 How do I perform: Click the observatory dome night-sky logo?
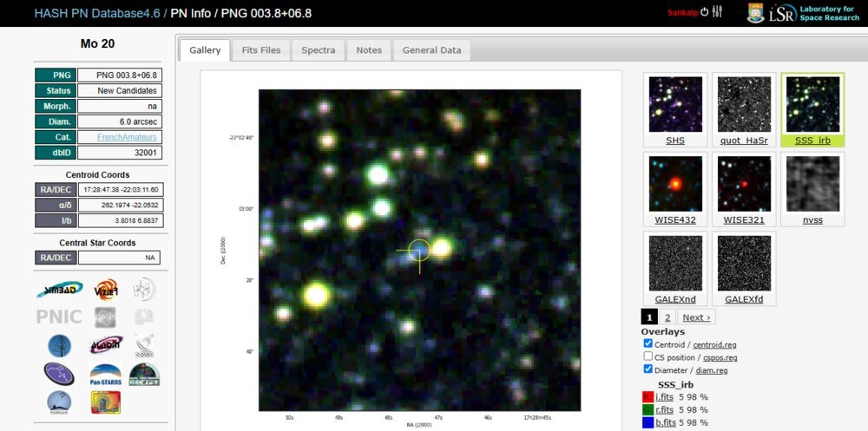59,402
